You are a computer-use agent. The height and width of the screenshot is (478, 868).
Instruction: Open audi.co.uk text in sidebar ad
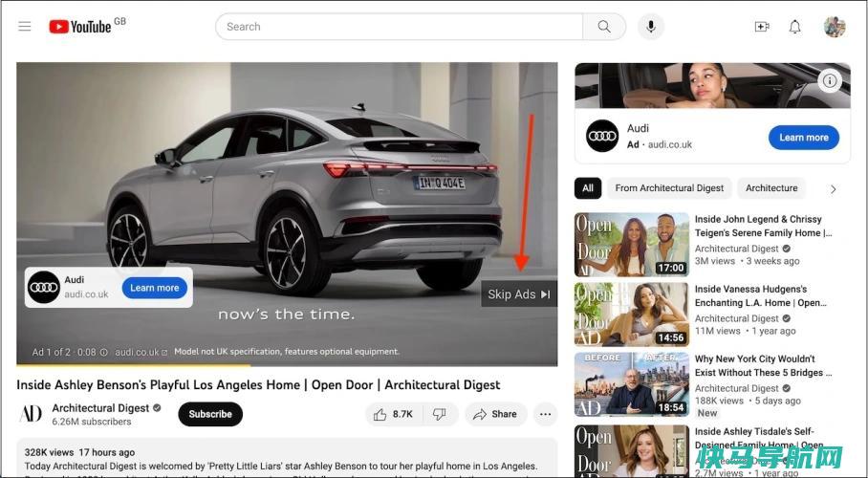pyautogui.click(x=670, y=144)
